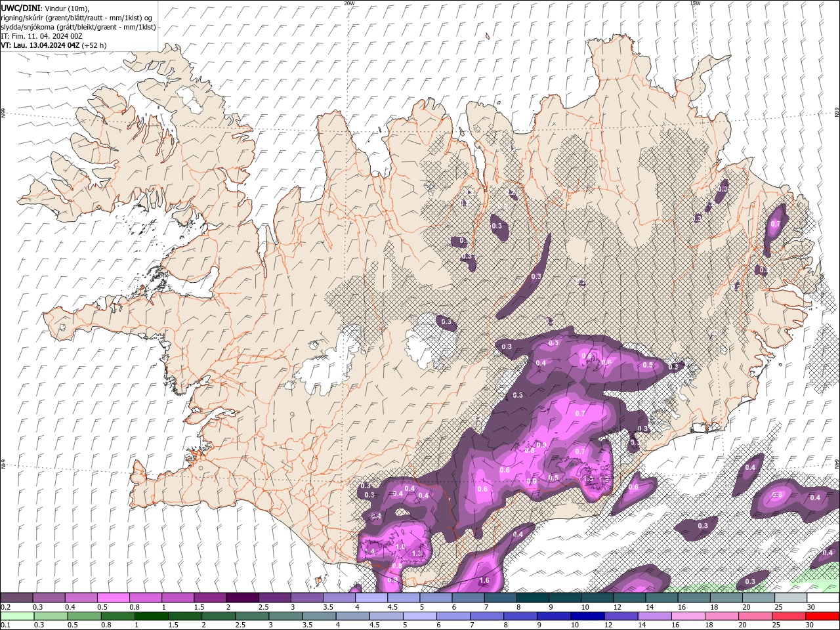Viewport: 840px width, 630px height.
Task: Click the darkest purple 2 swatch in top legend
Action: [x=242, y=598]
